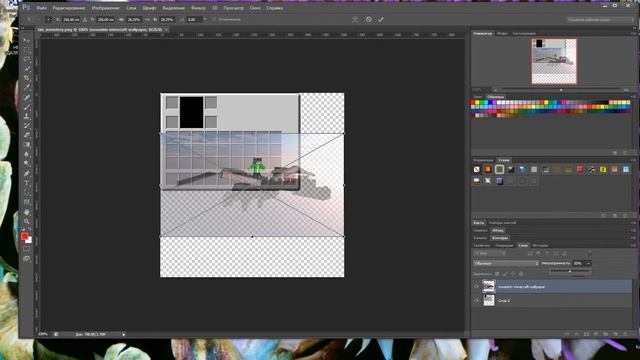Toggle lock transparent pixels in Layers panel
Screen dimensions: 640x360
pos(497,274)
